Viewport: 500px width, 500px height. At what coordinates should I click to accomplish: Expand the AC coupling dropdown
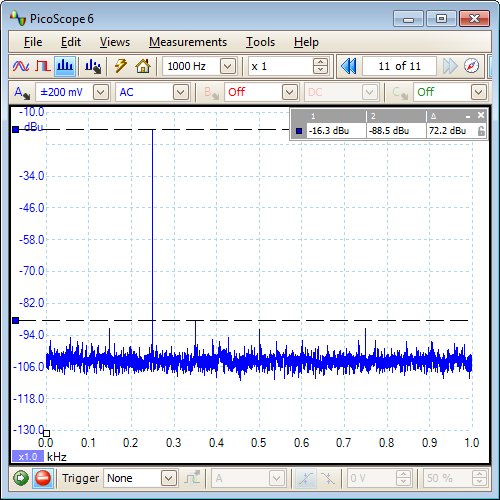pos(181,92)
